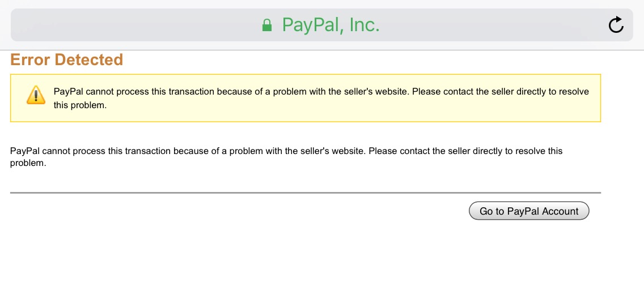Click the word "PayPal" starting the yellow alert
Screen dimensions: 644x286
pyautogui.click(x=68, y=92)
